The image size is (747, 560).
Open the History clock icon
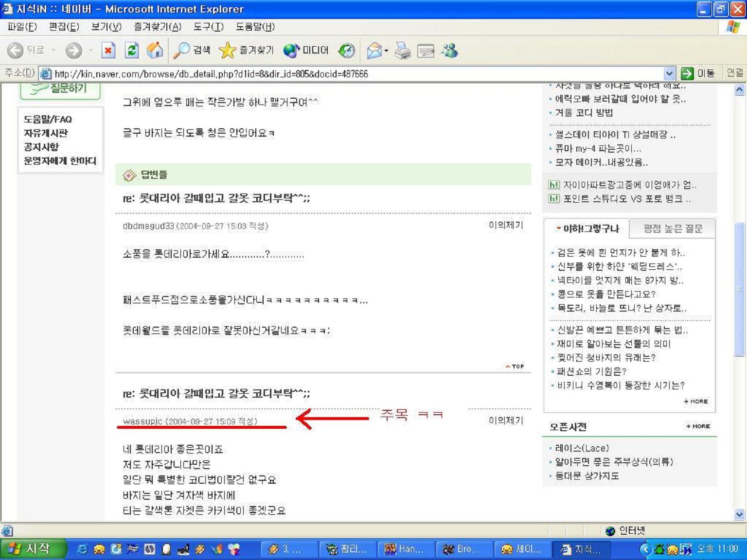(x=346, y=50)
